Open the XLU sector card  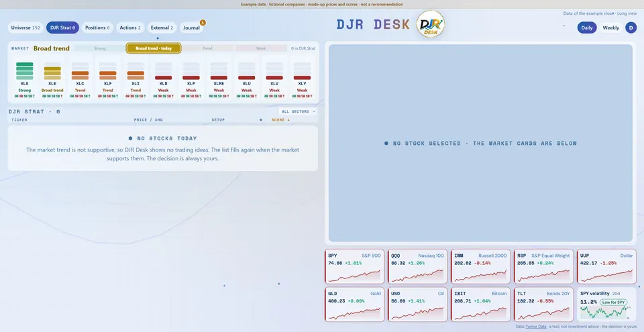(246, 78)
